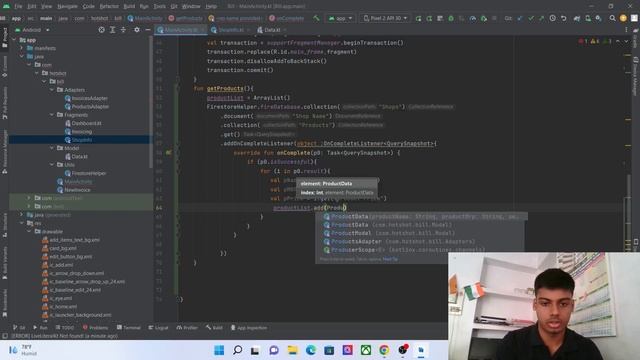
Task: Click the Search Everywhere magnifier icon
Action: coord(613,18)
